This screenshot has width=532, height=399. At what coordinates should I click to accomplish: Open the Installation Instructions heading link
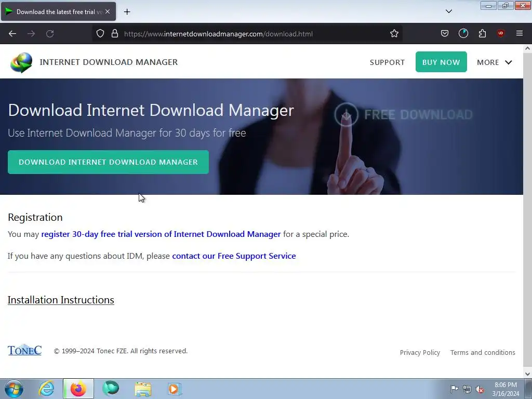pyautogui.click(x=61, y=300)
